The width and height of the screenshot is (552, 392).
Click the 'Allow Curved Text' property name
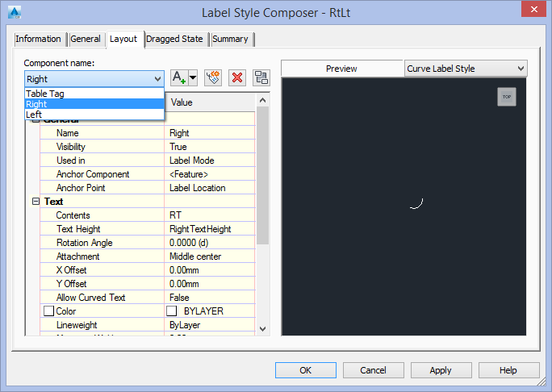(91, 298)
